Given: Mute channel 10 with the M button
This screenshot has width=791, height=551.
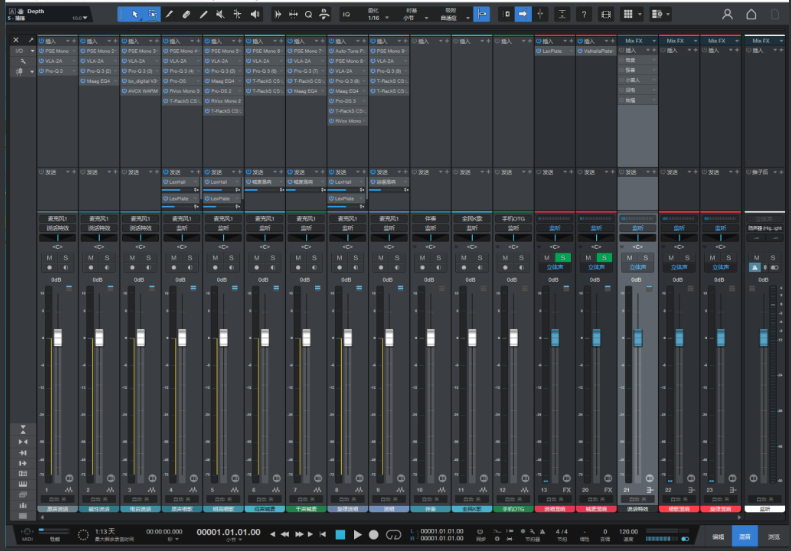Looking at the screenshot, I should click(422, 258).
